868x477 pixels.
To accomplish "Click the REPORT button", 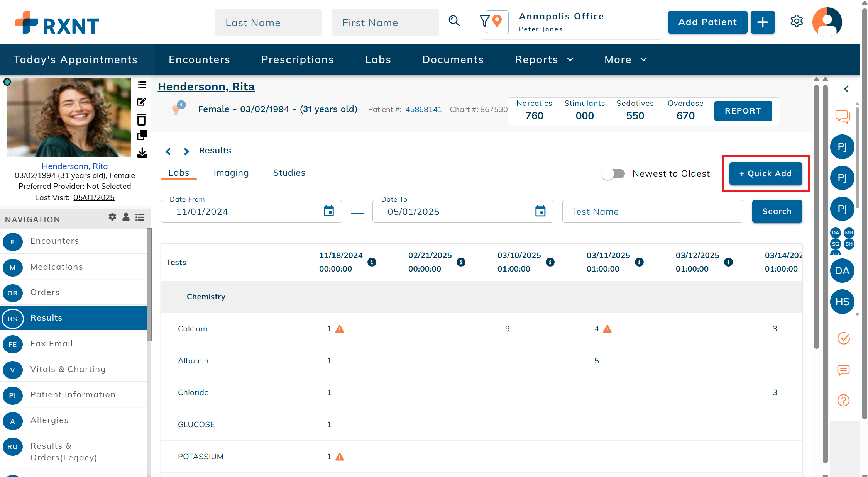I will (743, 111).
